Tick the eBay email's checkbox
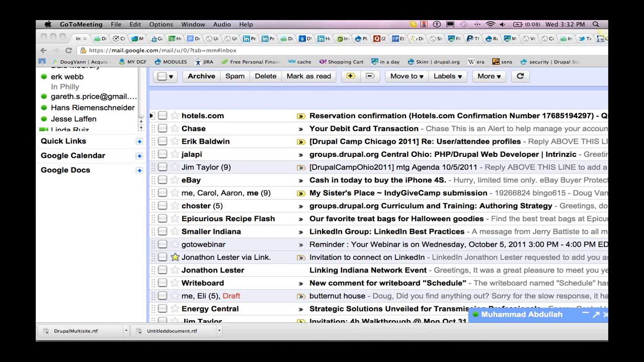 pyautogui.click(x=163, y=180)
